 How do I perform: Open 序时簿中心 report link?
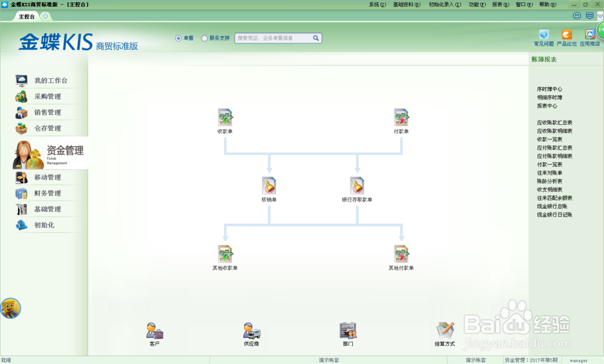coord(549,89)
